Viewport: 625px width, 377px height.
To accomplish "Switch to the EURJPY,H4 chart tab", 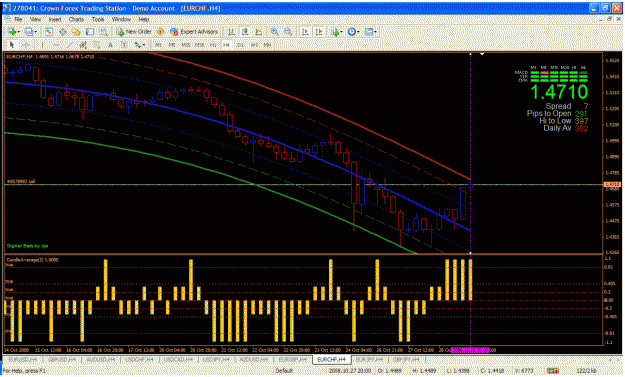I will point(369,359).
